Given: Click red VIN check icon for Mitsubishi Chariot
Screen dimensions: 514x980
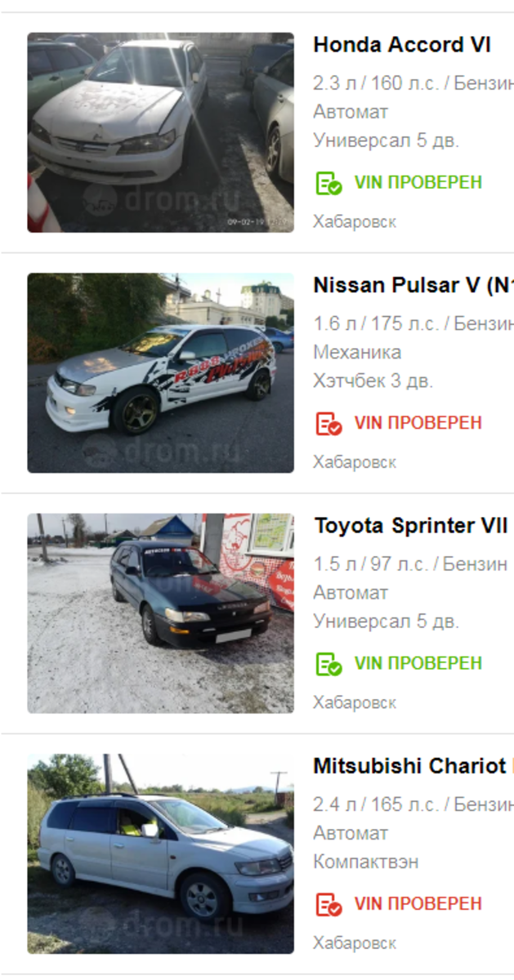Looking at the screenshot, I should pos(329,904).
